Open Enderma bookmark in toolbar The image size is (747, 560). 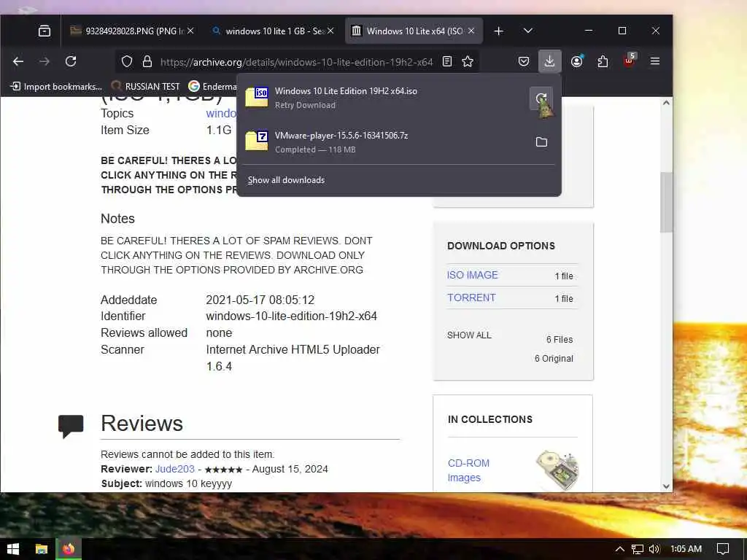coord(212,87)
